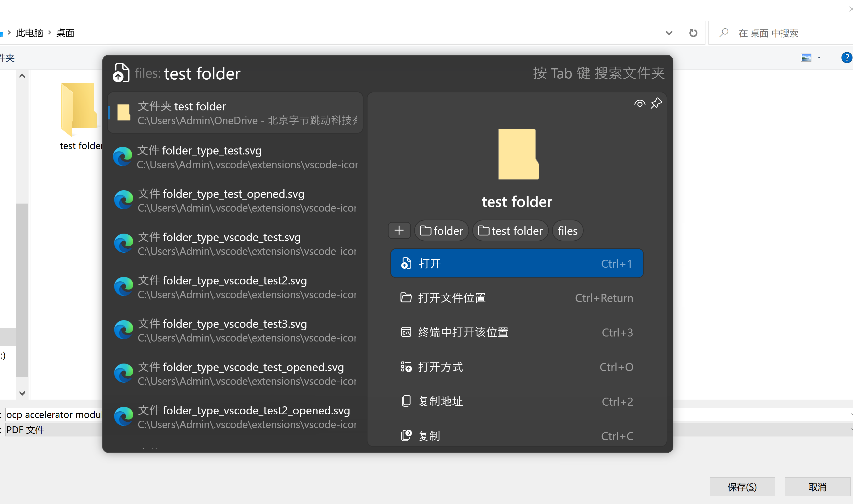Choose 终端中打开该位置 action
Viewport: 853px width, 504px height.
[x=517, y=332]
